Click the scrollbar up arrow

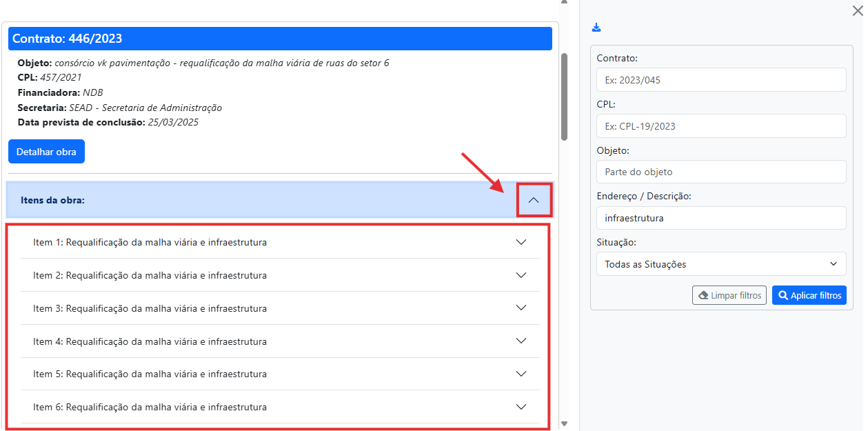coord(564,3)
